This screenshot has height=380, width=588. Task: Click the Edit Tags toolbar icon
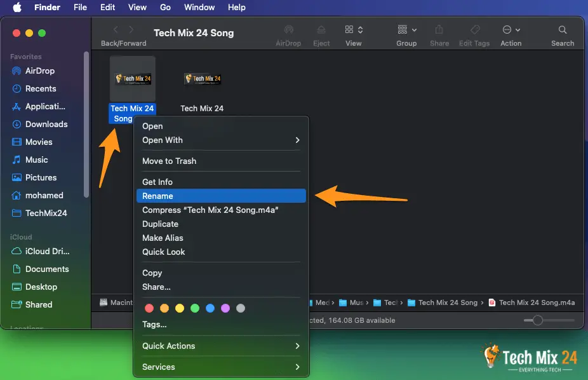(475, 30)
